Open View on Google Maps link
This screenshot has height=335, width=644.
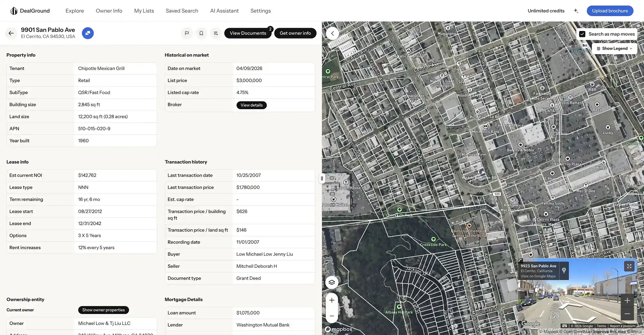538,276
